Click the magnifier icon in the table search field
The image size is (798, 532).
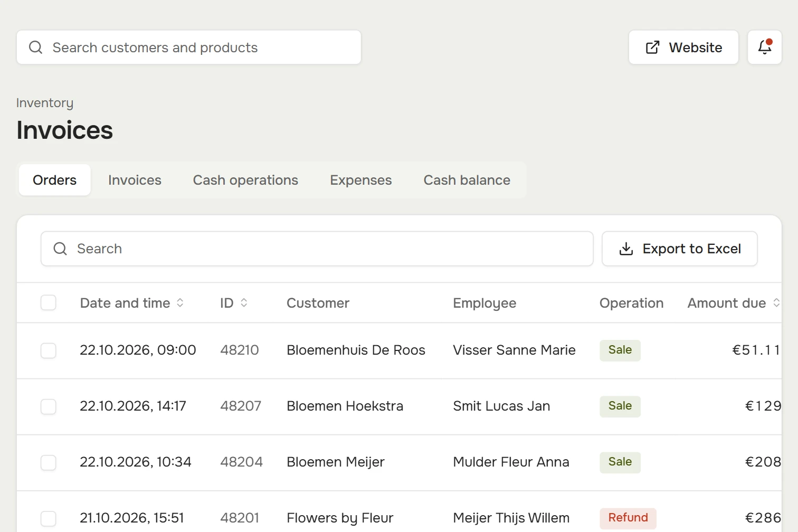click(60, 249)
